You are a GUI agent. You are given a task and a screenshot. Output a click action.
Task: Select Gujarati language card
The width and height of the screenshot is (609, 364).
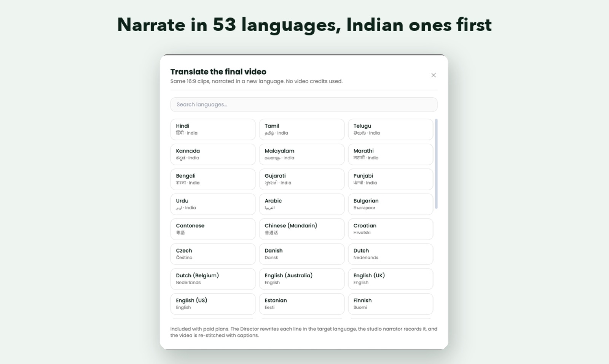point(301,179)
